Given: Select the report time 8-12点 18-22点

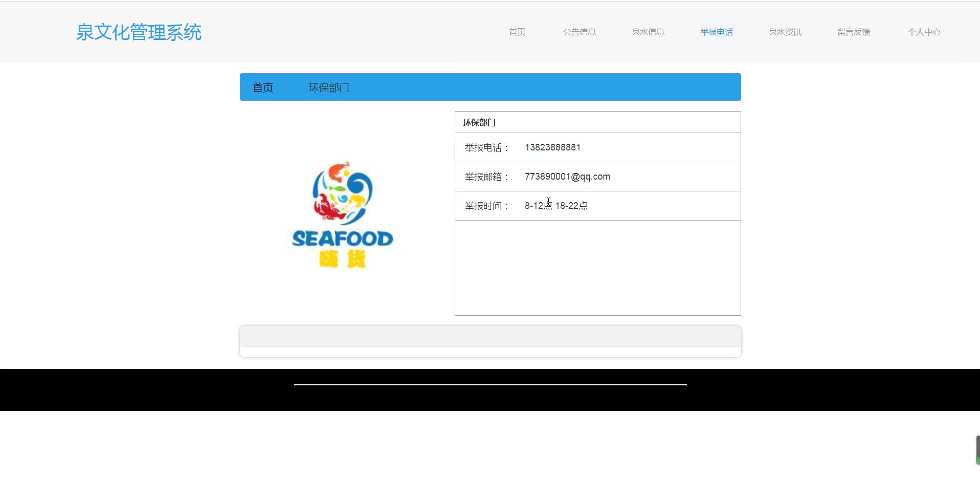Looking at the screenshot, I should coord(556,206).
